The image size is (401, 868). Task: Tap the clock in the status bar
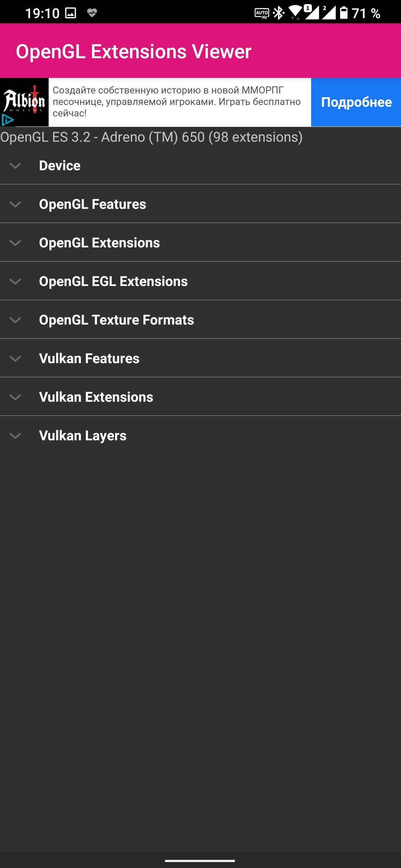pyautogui.click(x=43, y=12)
